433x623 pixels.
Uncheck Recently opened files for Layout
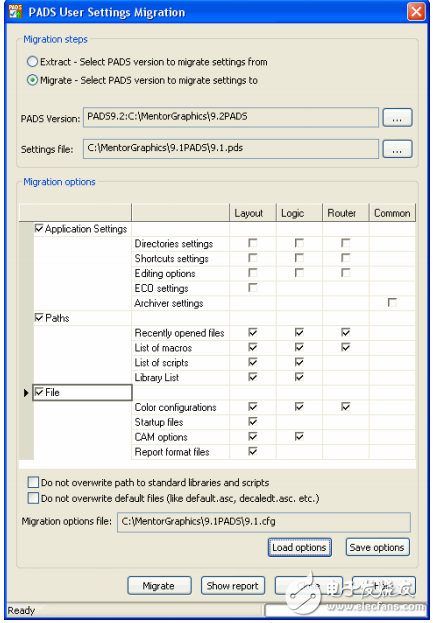click(253, 332)
